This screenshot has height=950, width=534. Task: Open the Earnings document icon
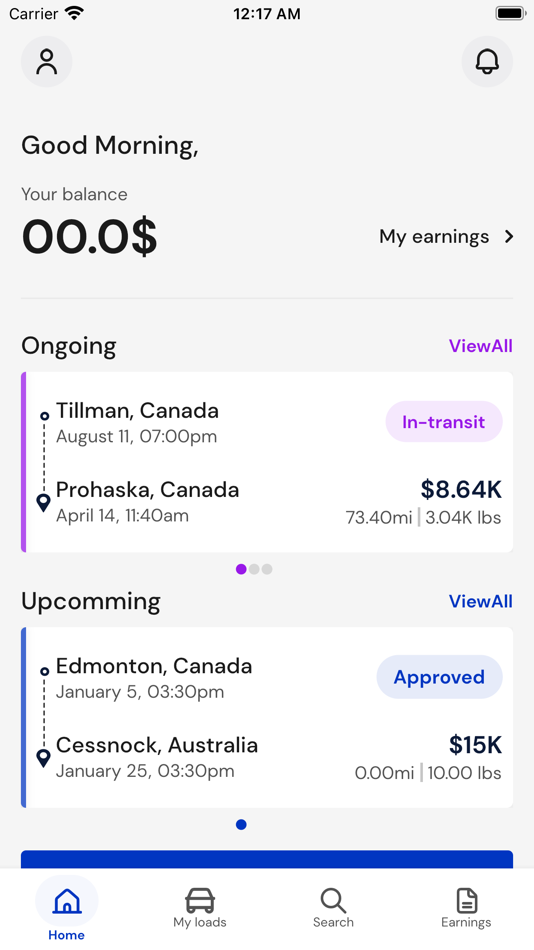466,900
